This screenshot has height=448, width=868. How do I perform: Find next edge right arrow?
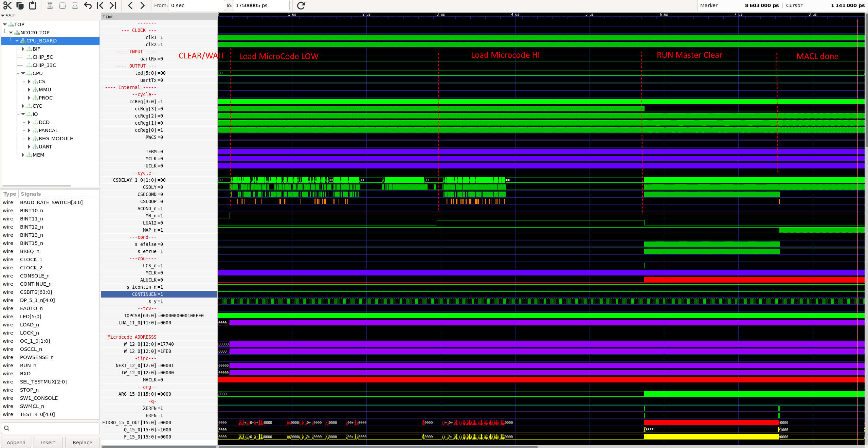pyautogui.click(x=143, y=5)
